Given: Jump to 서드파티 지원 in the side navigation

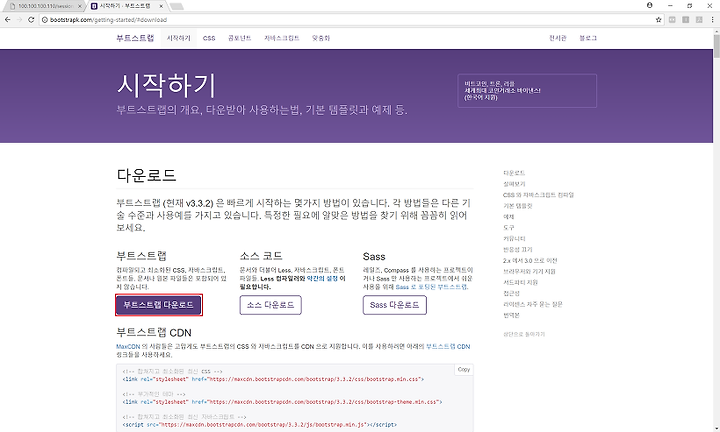Looking at the screenshot, I should (x=520, y=282).
